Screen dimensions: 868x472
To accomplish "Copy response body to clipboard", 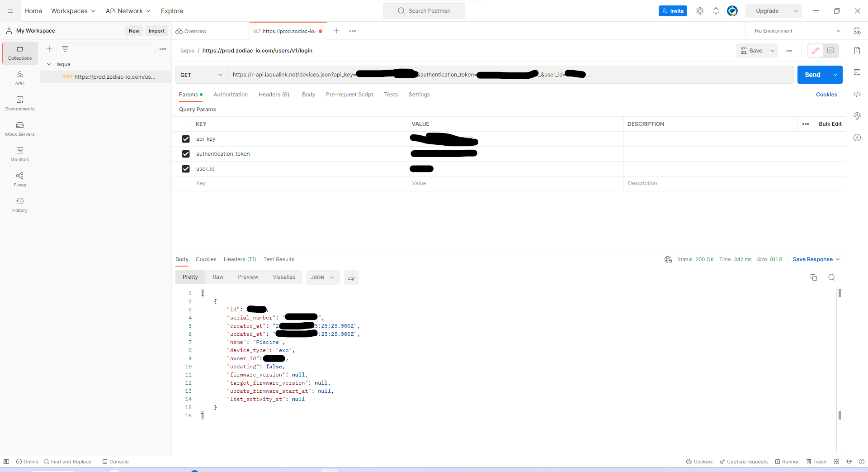I will click(x=814, y=277).
